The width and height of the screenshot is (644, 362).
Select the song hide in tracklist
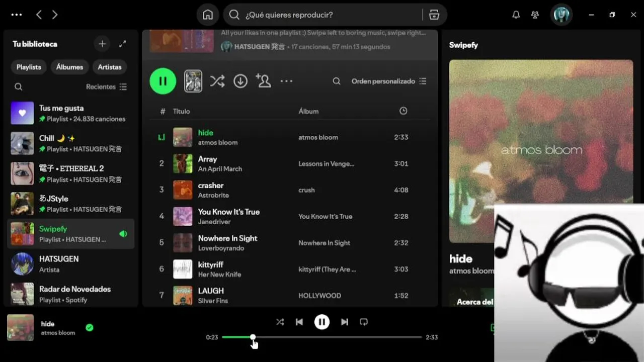290,137
